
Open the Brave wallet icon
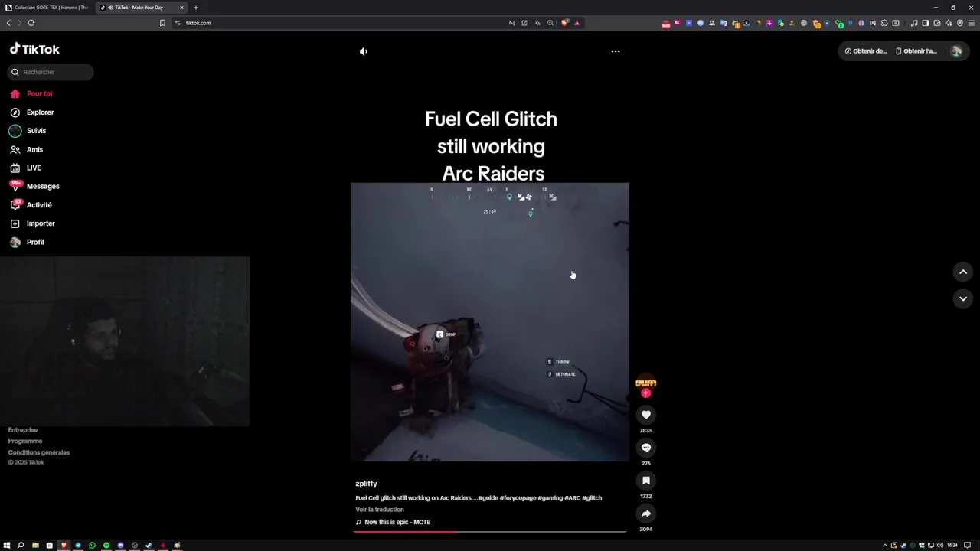(936, 23)
